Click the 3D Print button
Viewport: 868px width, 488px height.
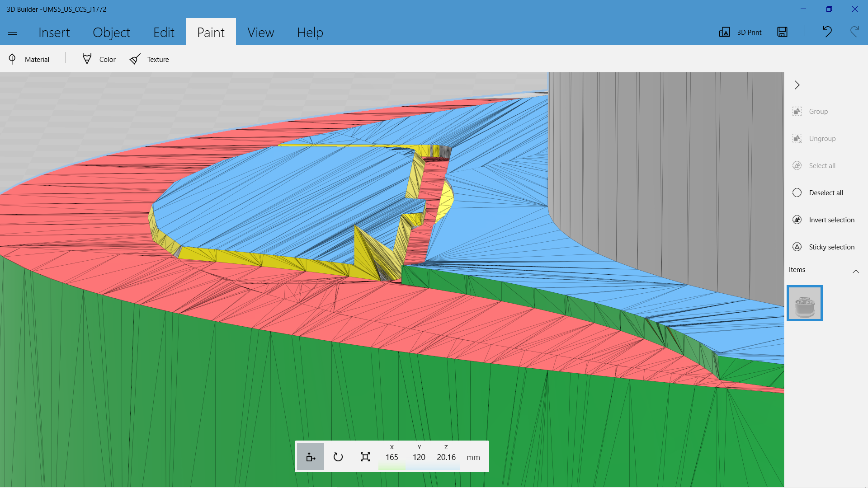(740, 32)
